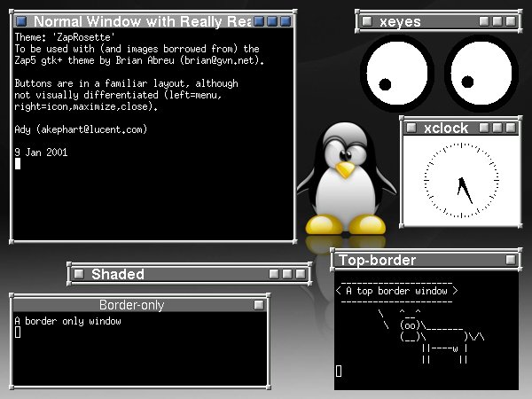Click the hollow cursor in Border-only terminal

(18, 332)
